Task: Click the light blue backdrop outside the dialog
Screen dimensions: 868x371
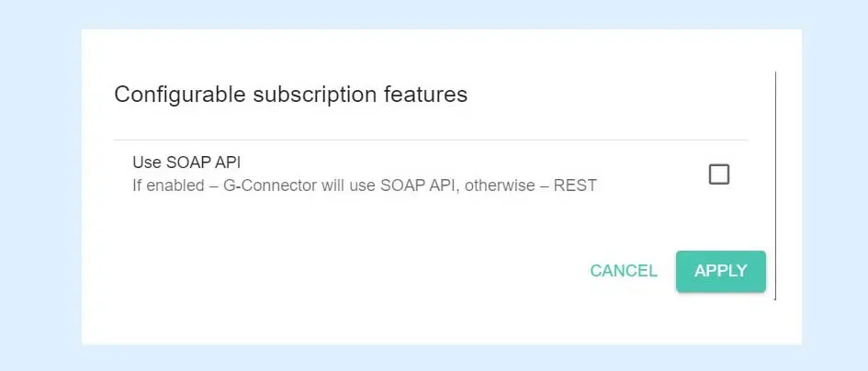Action: tap(39, 184)
